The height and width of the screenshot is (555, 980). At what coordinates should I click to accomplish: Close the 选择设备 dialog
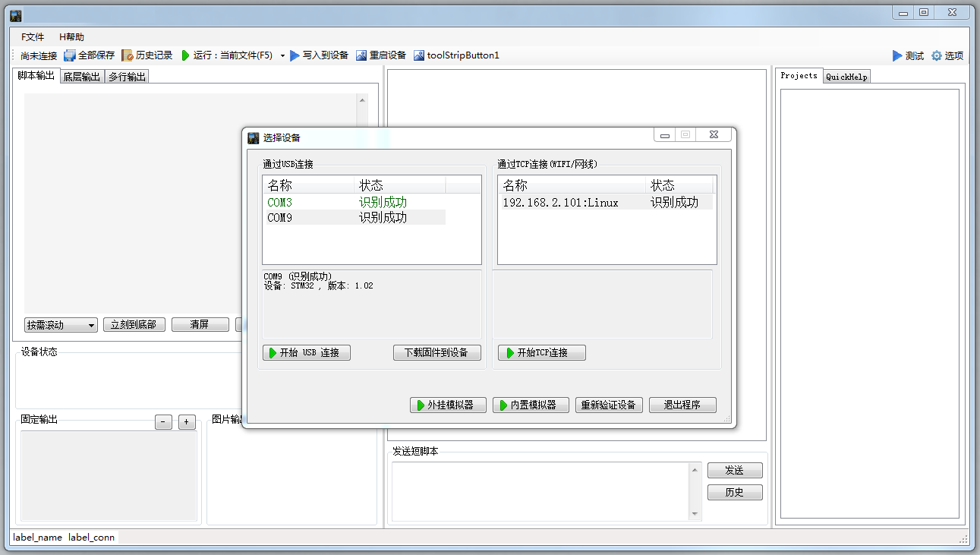714,135
